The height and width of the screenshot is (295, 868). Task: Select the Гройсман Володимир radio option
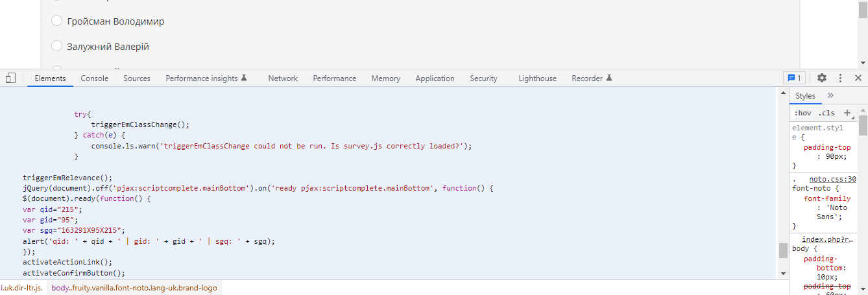point(57,21)
